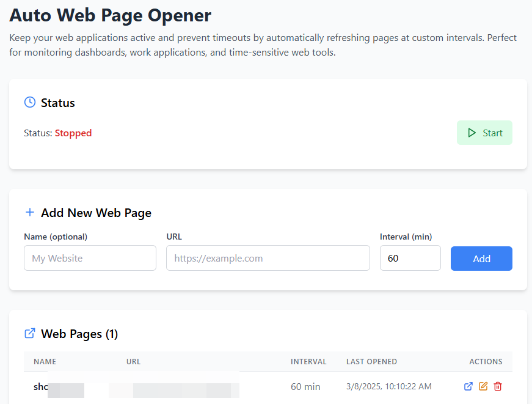The height and width of the screenshot is (404, 532).
Task: Delete the web page entry with red trash icon
Action: pos(498,386)
